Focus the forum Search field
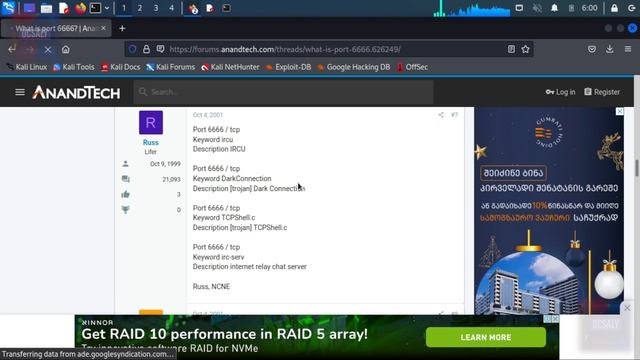Screen dimensions: 640x360 click(x=283, y=92)
